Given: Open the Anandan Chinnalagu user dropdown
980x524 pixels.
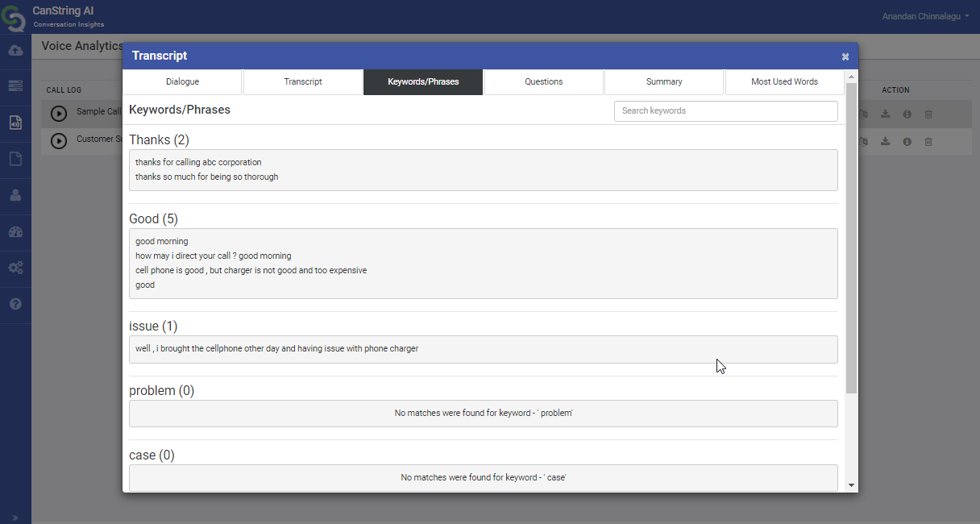Looking at the screenshot, I should (925, 16).
